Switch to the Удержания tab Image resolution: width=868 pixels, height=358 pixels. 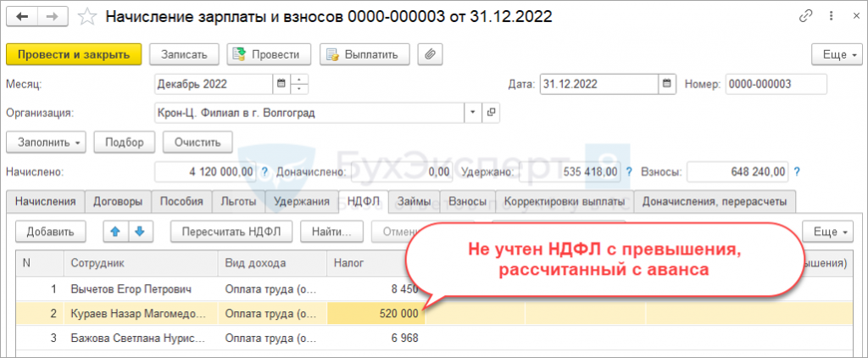(301, 201)
